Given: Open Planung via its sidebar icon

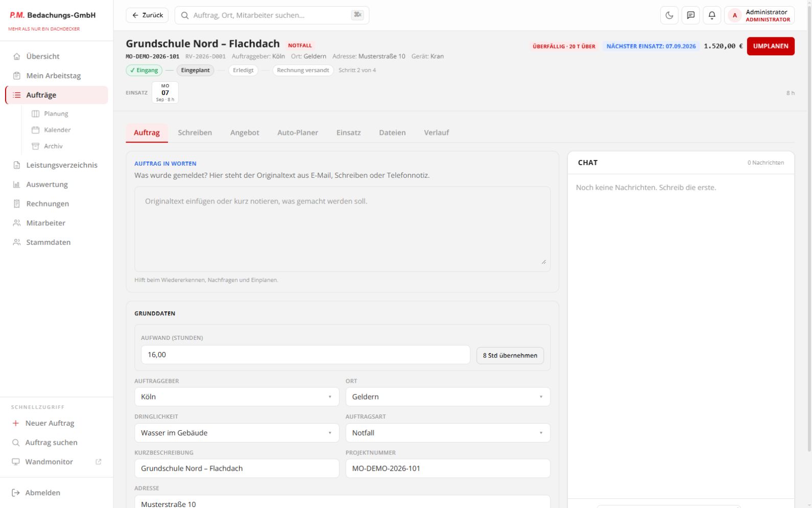Looking at the screenshot, I should 36,113.
